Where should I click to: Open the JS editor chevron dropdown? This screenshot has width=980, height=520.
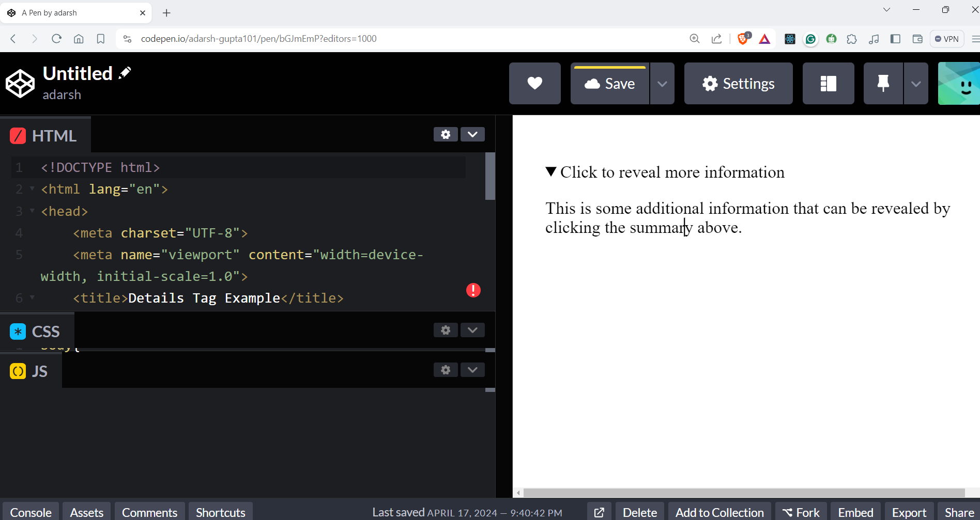(x=472, y=370)
